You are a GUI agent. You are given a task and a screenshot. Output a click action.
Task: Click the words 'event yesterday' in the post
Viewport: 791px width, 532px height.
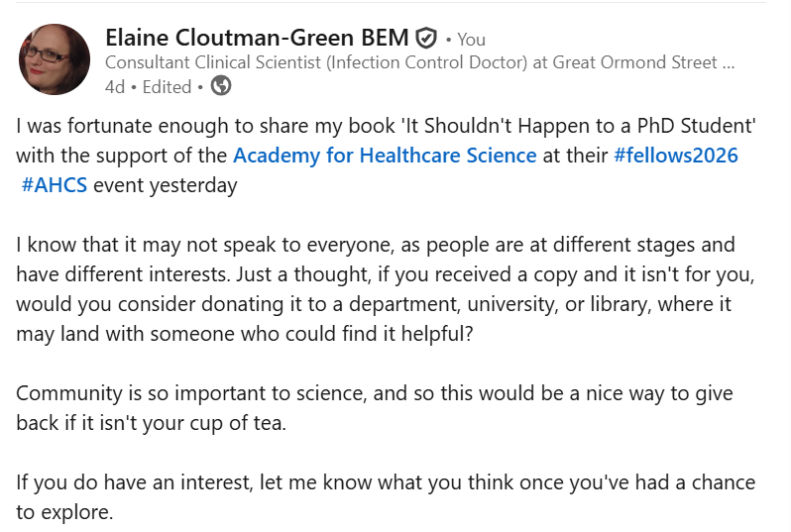coord(166,185)
